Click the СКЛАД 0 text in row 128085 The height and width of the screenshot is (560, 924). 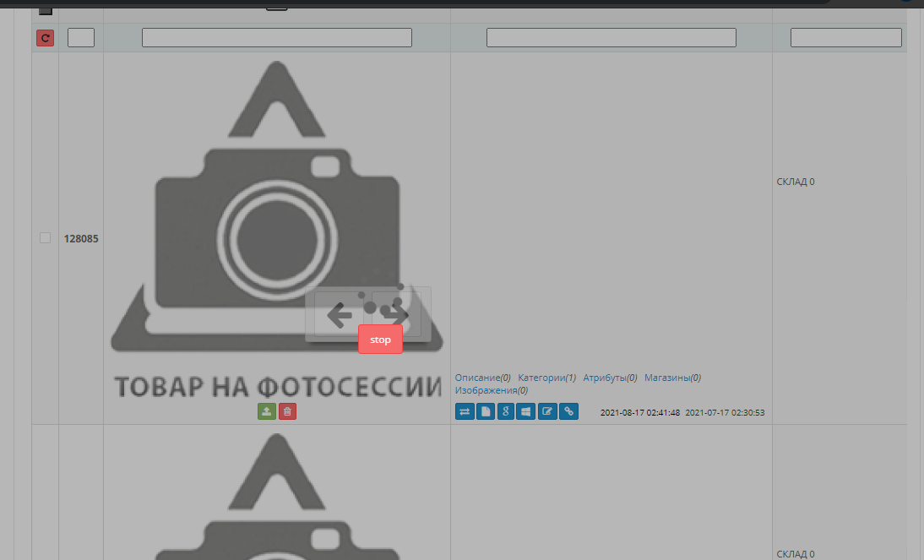pos(796,182)
